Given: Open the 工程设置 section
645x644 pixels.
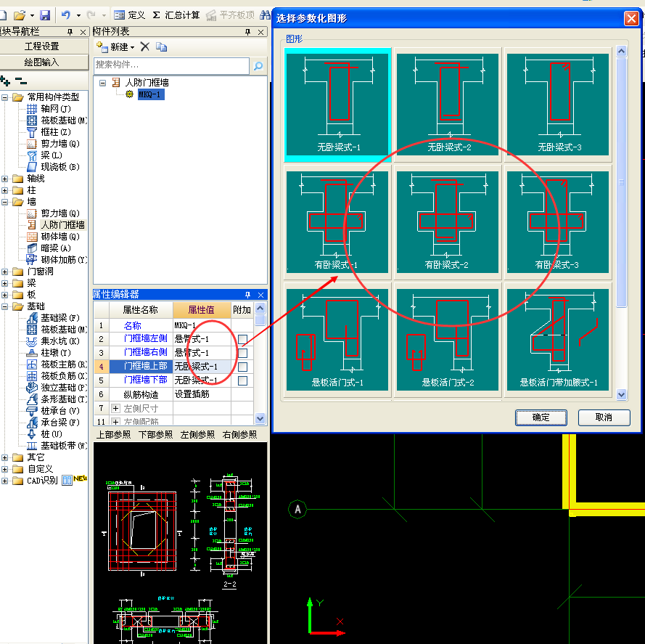Looking at the screenshot, I should pyautogui.click(x=44, y=46).
